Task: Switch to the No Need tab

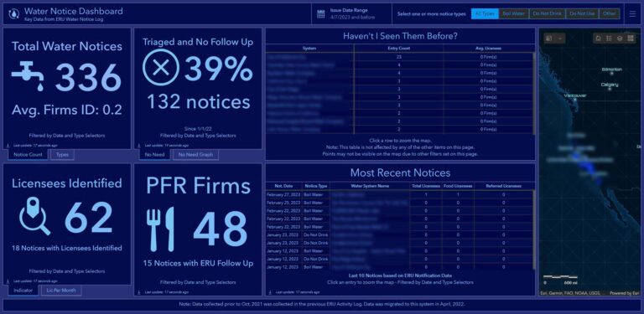Action: click(x=154, y=155)
